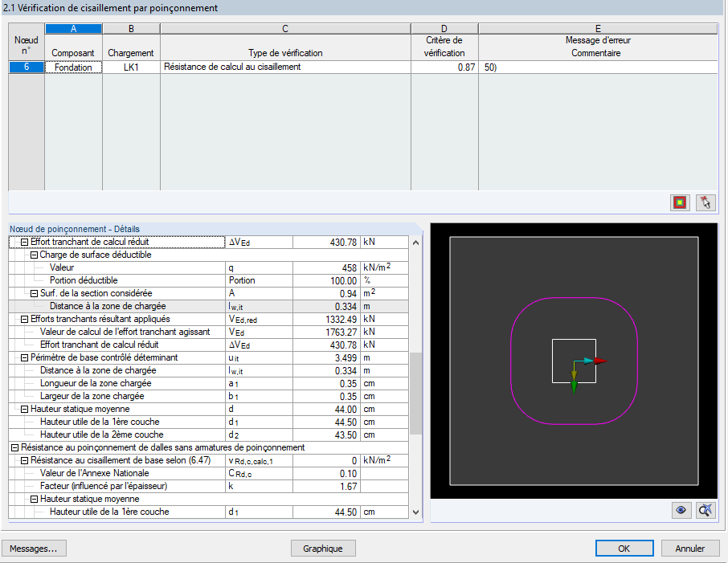This screenshot has height=563, width=728.
Task: Select the 'Valeur' q row
Action: click(x=208, y=267)
